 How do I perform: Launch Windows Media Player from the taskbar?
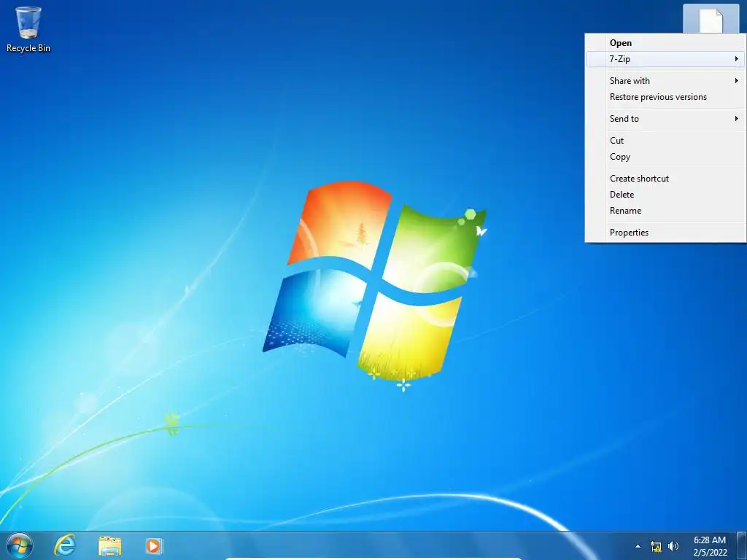154,545
